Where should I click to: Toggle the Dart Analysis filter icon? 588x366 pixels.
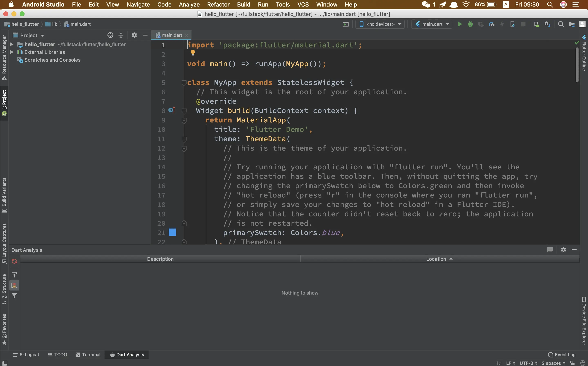click(x=14, y=296)
